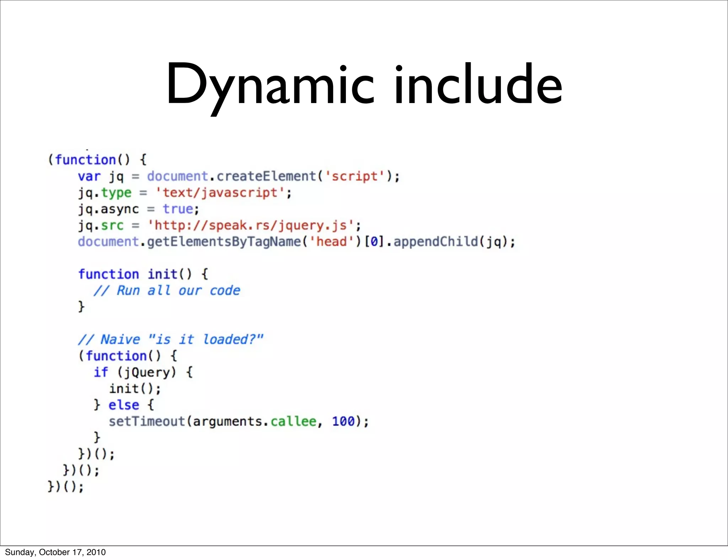Click the 'setTimeout' function name
Image resolution: width=728 pixels, height=560 pixels.
tap(147, 421)
